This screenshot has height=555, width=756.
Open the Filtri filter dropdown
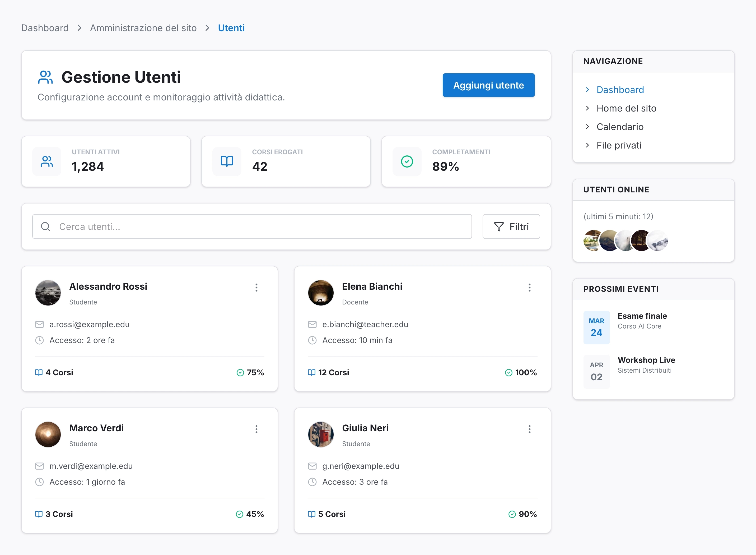[x=511, y=227]
